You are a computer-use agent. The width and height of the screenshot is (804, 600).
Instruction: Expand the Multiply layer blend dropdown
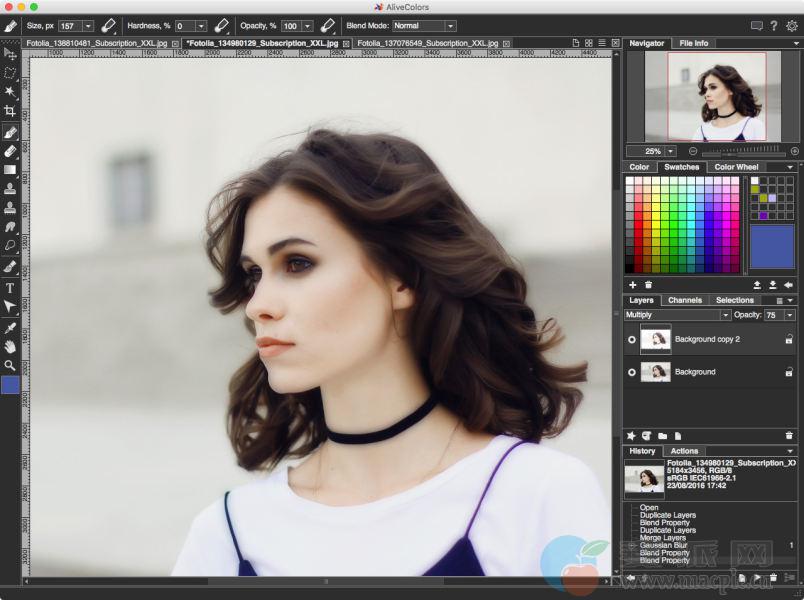point(677,315)
